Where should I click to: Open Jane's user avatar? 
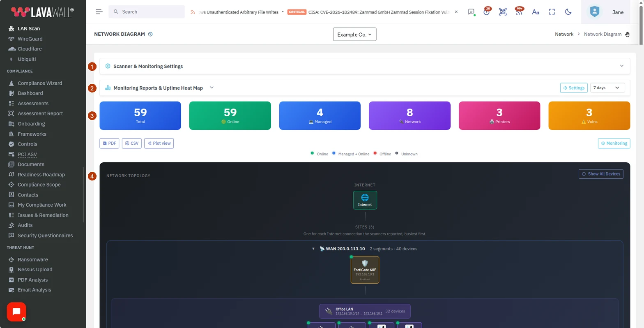(x=594, y=12)
